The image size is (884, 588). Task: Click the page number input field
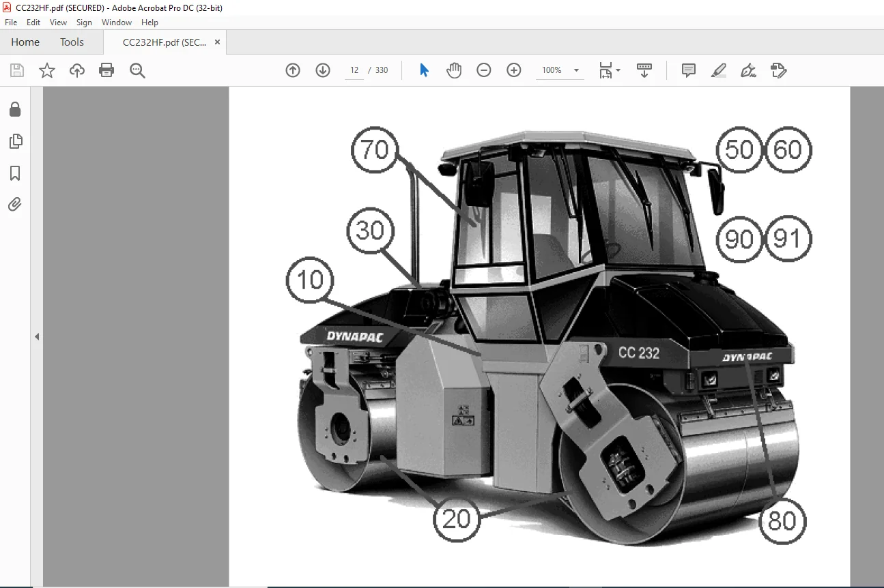354,70
